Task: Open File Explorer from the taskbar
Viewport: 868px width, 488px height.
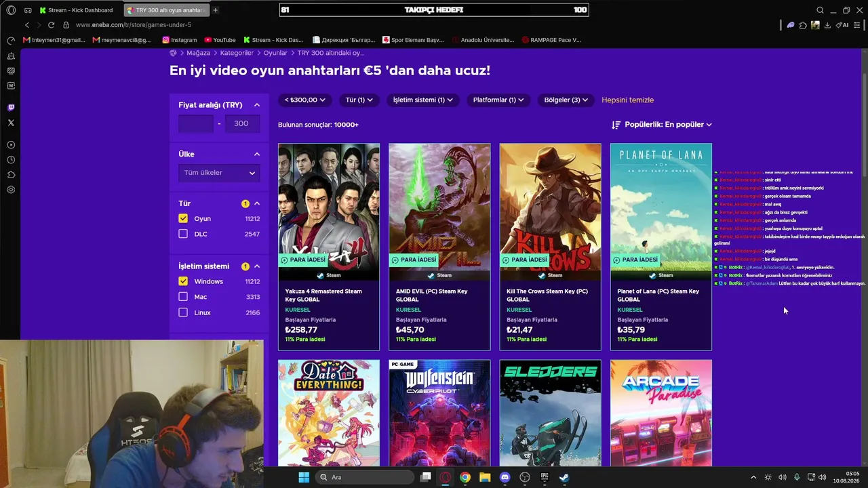Action: tap(485, 477)
